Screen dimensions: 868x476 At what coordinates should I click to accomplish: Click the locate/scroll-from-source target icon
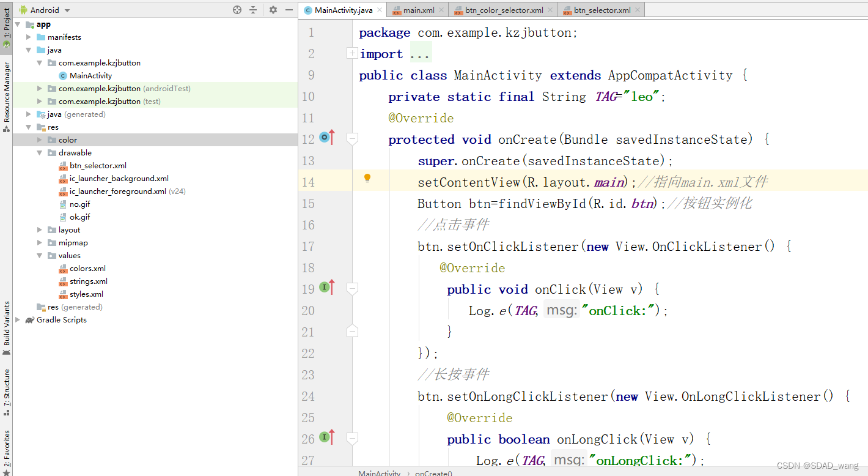(237, 10)
